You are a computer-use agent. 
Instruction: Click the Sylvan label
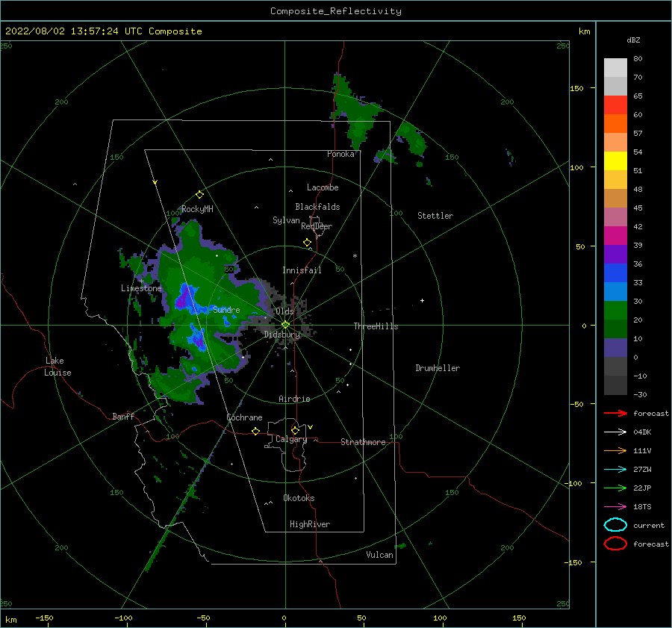pyautogui.click(x=286, y=220)
